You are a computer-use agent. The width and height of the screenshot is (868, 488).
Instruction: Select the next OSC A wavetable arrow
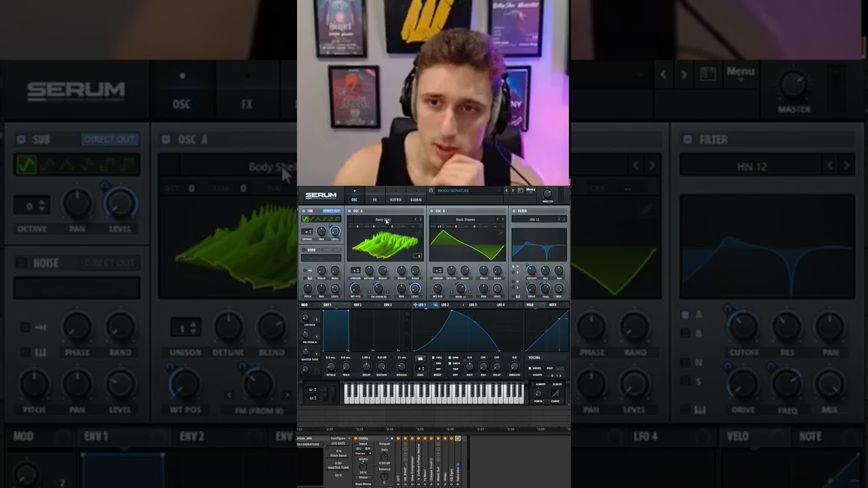(420, 220)
